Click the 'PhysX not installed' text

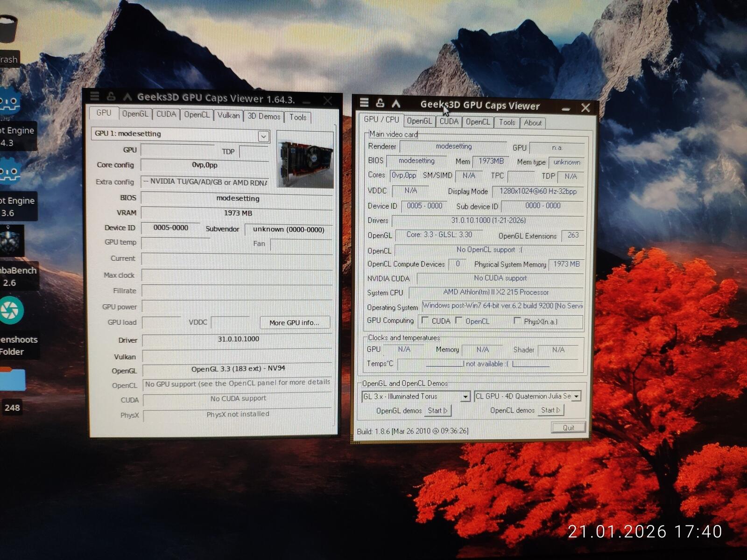pyautogui.click(x=238, y=414)
